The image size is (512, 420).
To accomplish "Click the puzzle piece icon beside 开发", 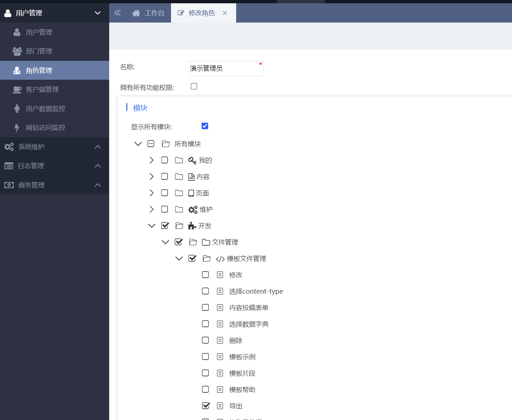I will (x=192, y=226).
